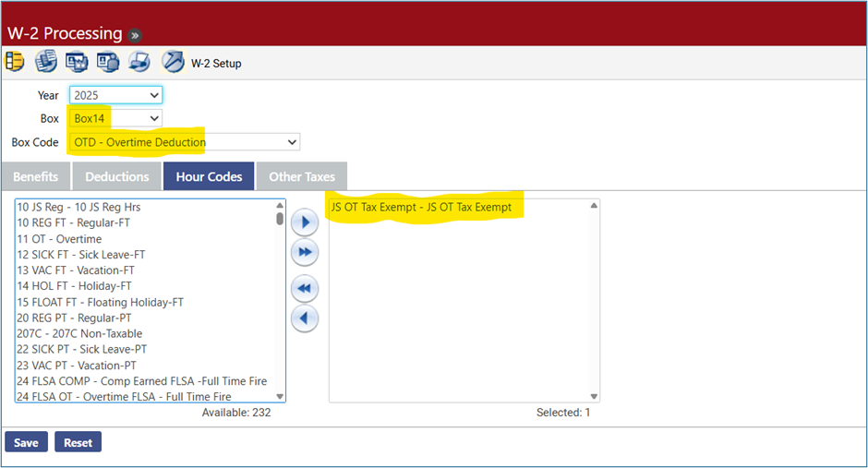The width and height of the screenshot is (868, 468).
Task: Click the Save button
Action: 26,442
